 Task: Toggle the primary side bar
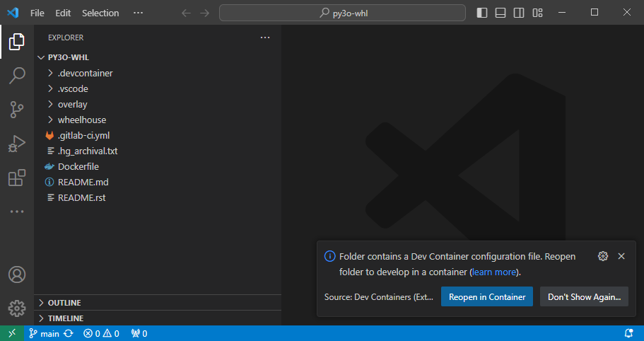(482, 13)
